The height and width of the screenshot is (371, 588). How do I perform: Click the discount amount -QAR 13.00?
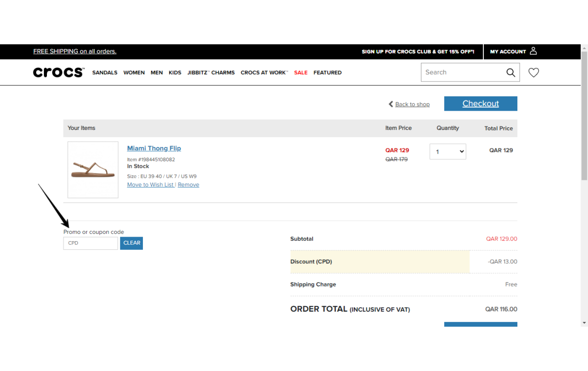pyautogui.click(x=502, y=262)
